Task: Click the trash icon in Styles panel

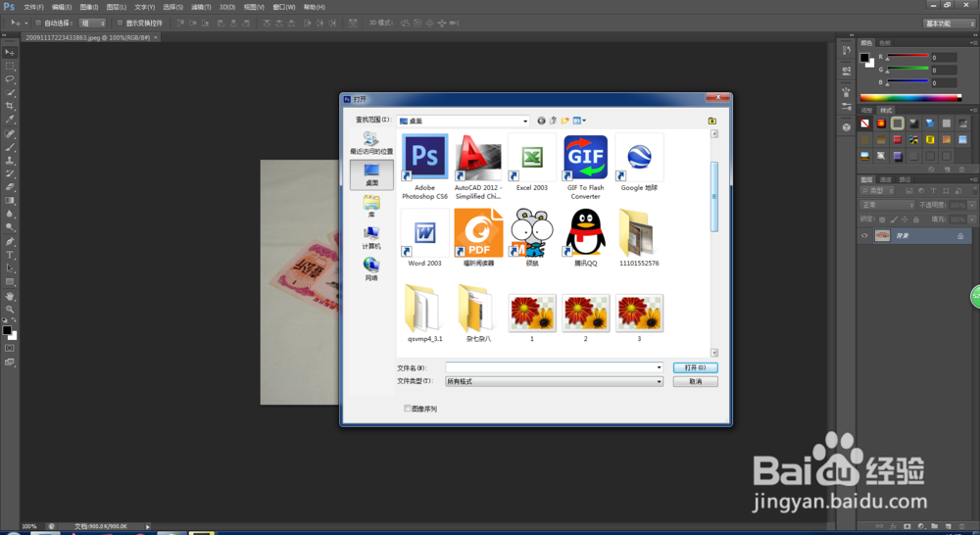Action: point(962,170)
